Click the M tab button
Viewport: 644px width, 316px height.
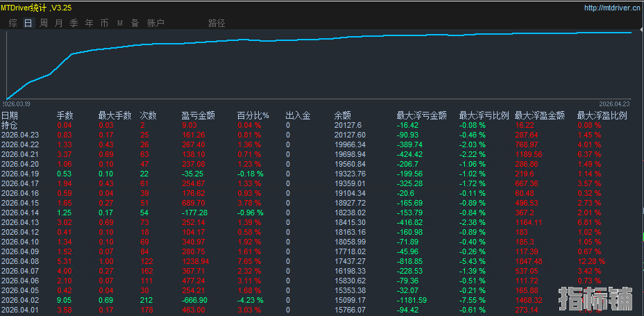[120, 23]
